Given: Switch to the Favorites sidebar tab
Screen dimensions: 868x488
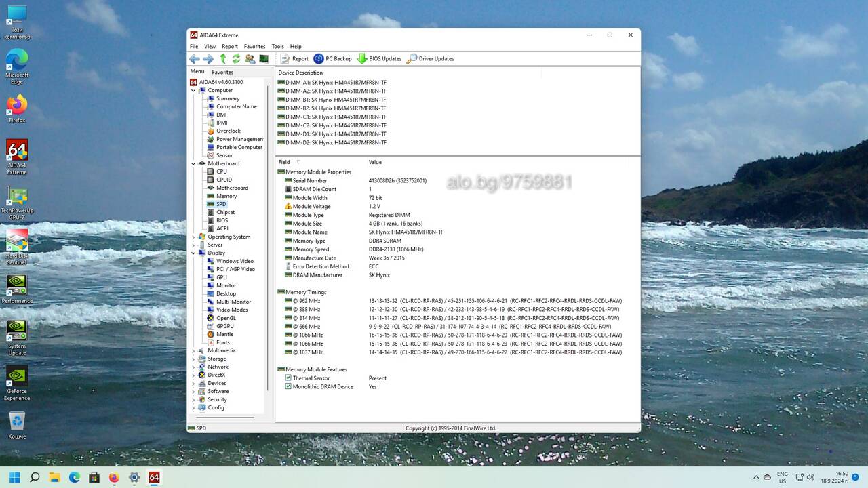Looking at the screenshot, I should tap(222, 72).
